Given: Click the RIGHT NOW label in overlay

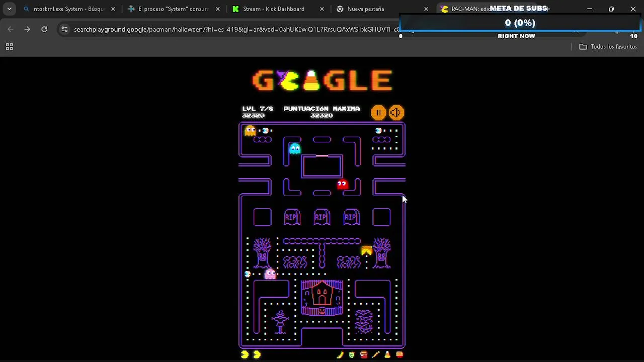Looking at the screenshot, I should click(x=516, y=36).
